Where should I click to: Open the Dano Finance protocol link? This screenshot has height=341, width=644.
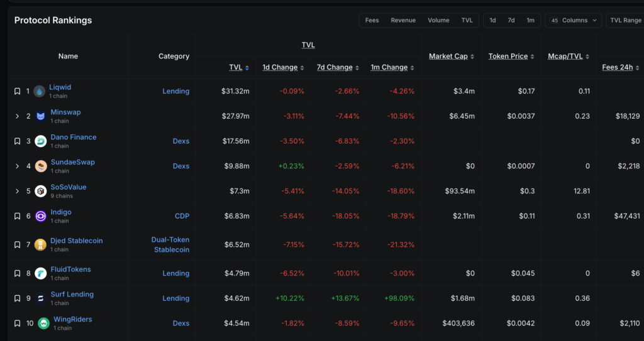[74, 137]
